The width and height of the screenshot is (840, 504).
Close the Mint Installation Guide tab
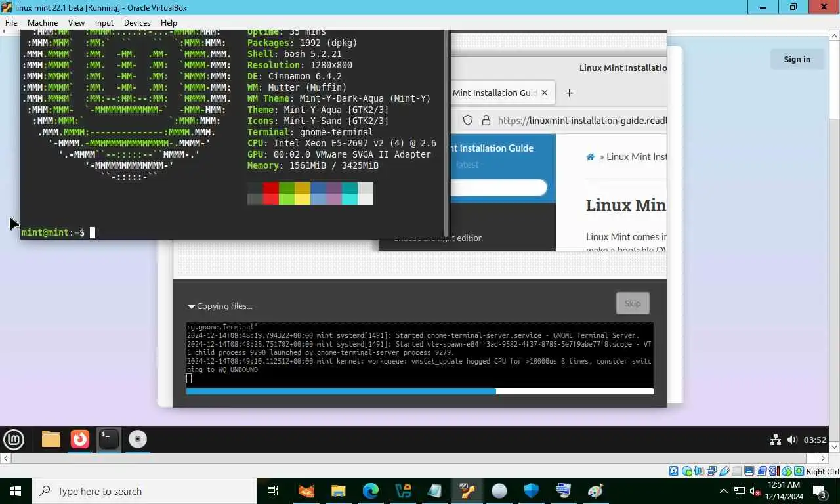click(x=545, y=93)
